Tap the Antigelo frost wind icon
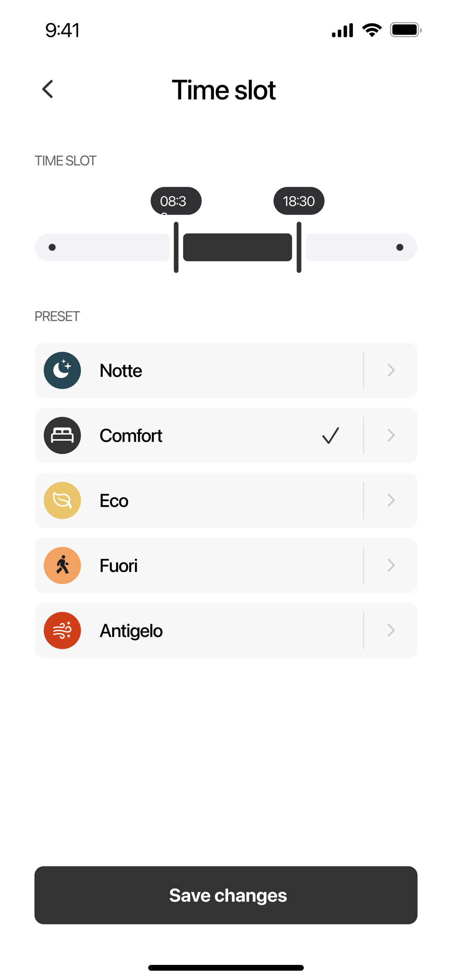Image resolution: width=452 pixels, height=980 pixels. 62,631
